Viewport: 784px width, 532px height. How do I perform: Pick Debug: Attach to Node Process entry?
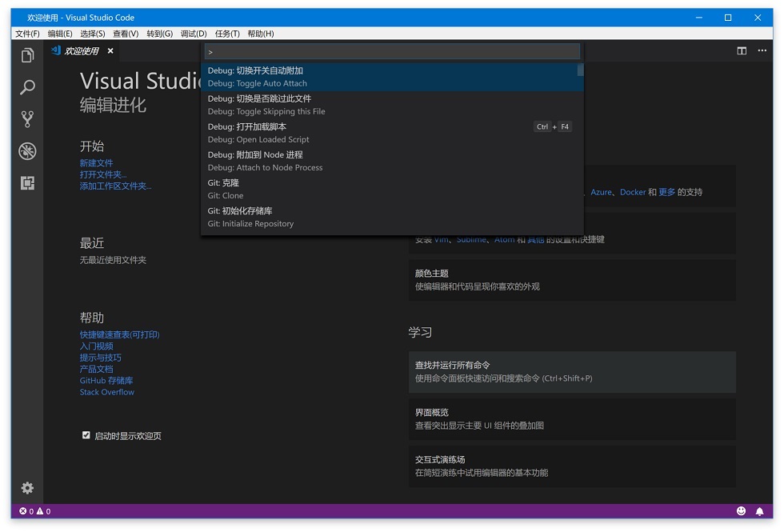[x=392, y=161]
